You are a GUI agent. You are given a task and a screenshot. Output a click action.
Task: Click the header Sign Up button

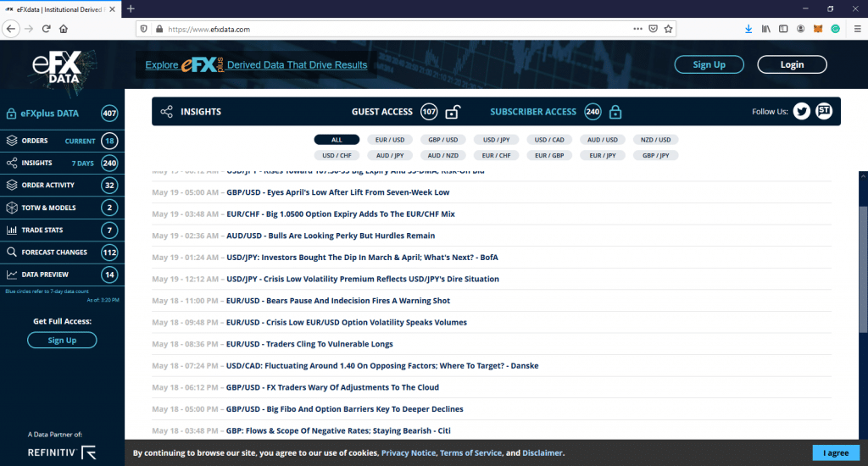709,64
